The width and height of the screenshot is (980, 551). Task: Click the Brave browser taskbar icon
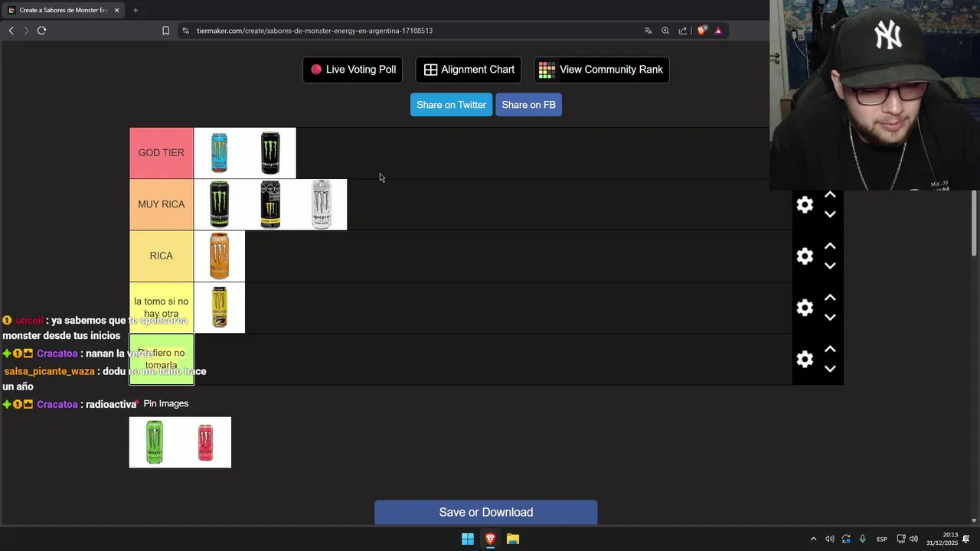pyautogui.click(x=490, y=539)
